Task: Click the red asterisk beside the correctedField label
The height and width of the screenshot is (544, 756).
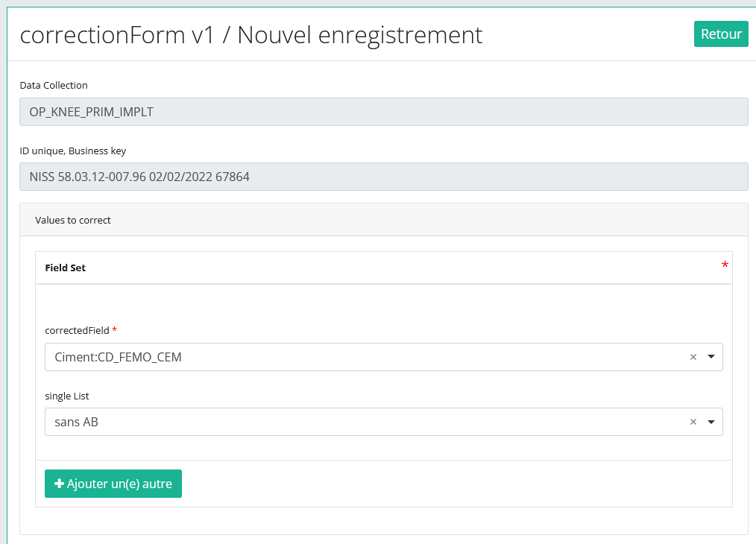Action: click(x=115, y=330)
